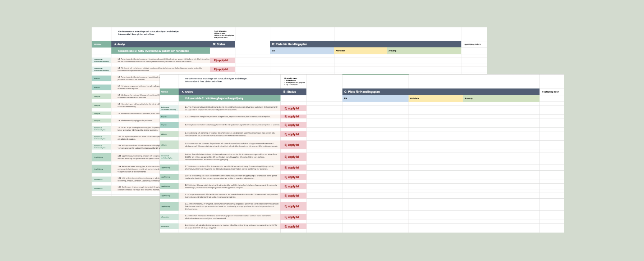Click yellow 'Aktiviteter' column header in front sheet
Screen dimensions: 644x261
[x=436, y=98]
